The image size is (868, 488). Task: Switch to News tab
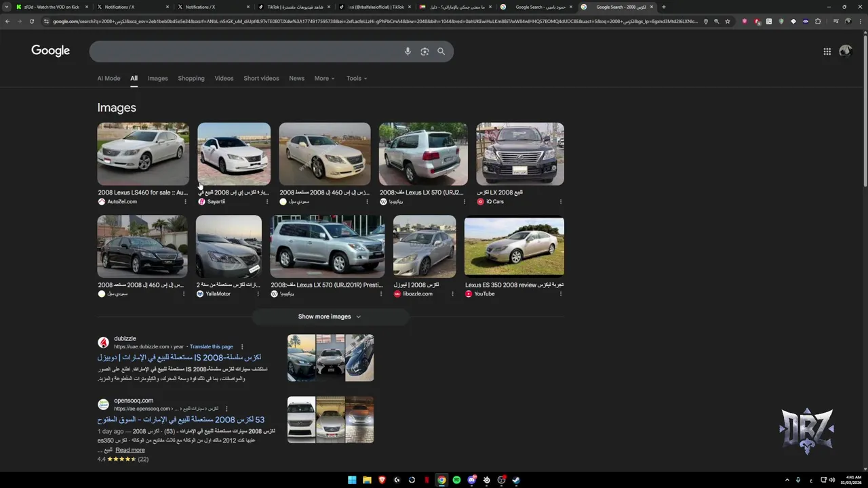297,79
